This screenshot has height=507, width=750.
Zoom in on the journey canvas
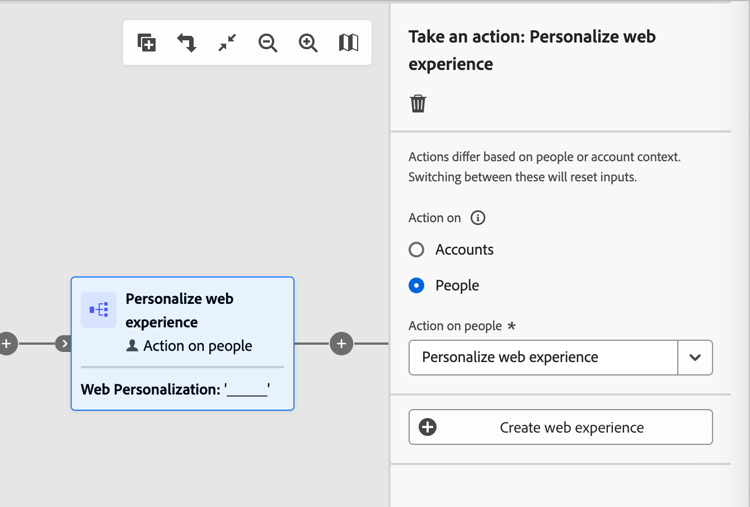click(308, 43)
